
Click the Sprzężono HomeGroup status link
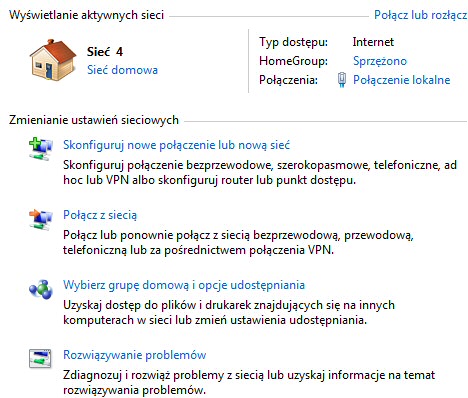point(380,61)
